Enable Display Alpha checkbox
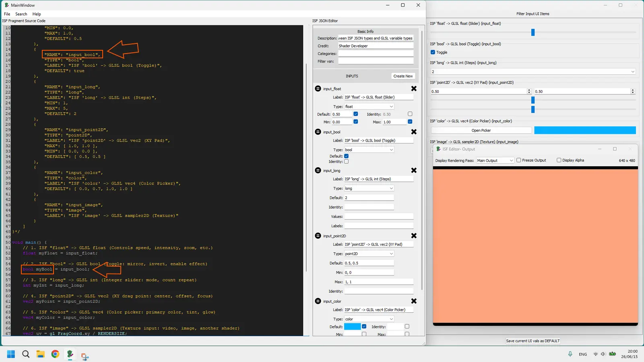 click(x=559, y=160)
